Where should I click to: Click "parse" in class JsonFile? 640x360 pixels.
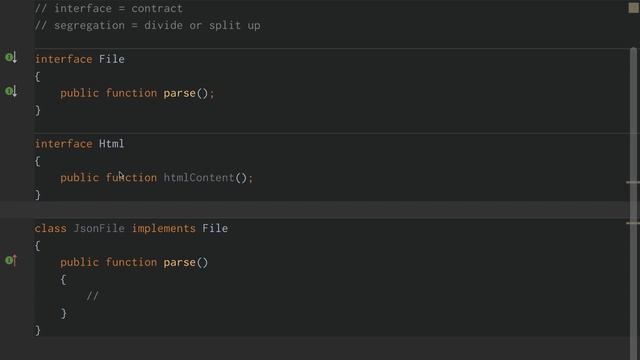tap(180, 262)
